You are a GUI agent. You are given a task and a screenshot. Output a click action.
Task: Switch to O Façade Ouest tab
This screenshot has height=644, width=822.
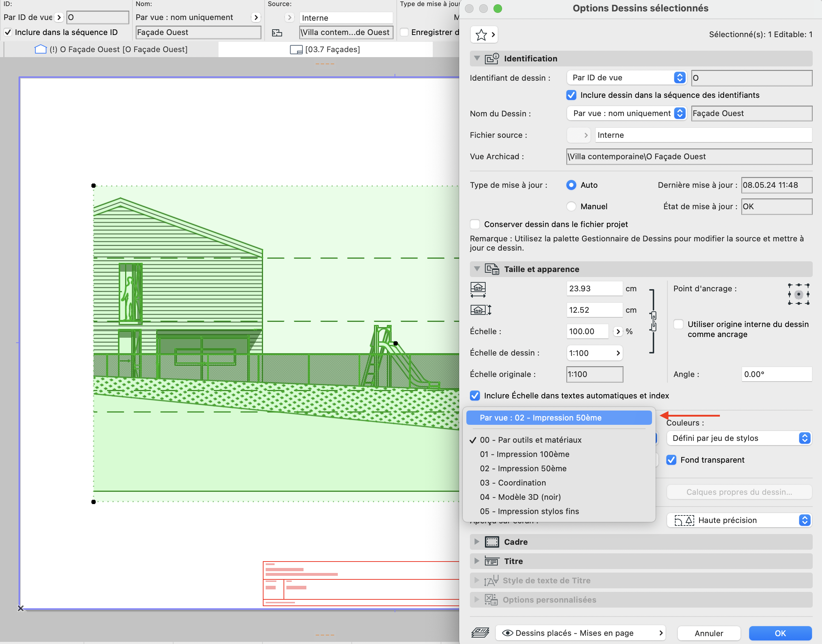pos(111,49)
